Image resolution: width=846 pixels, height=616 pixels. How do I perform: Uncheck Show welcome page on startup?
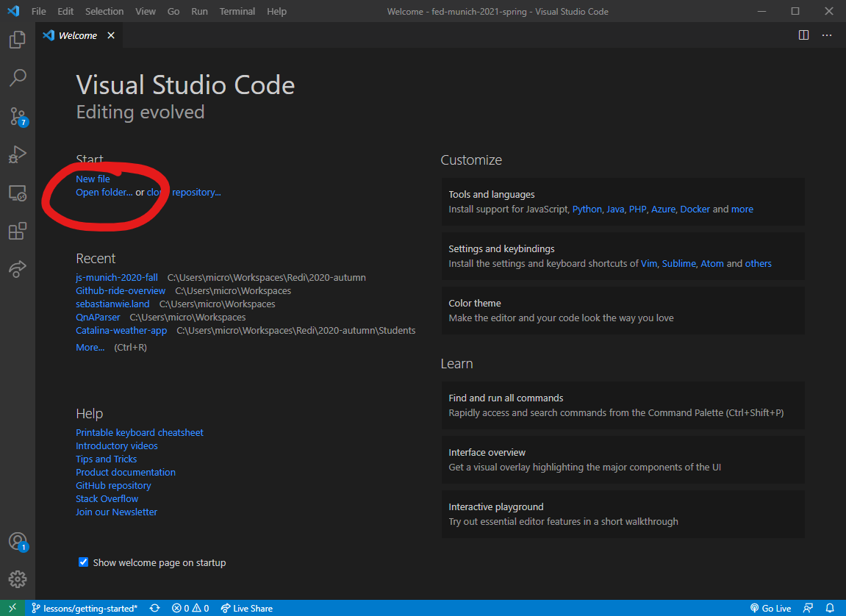(x=83, y=562)
